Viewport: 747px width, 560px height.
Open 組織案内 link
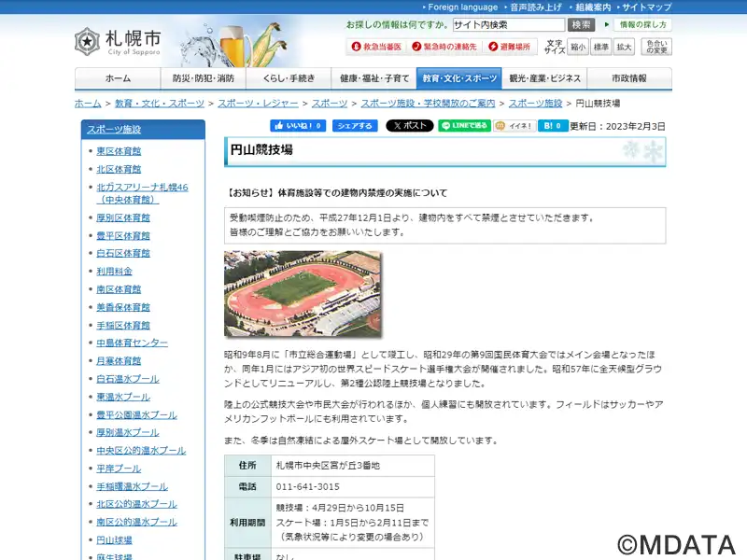point(593,7)
